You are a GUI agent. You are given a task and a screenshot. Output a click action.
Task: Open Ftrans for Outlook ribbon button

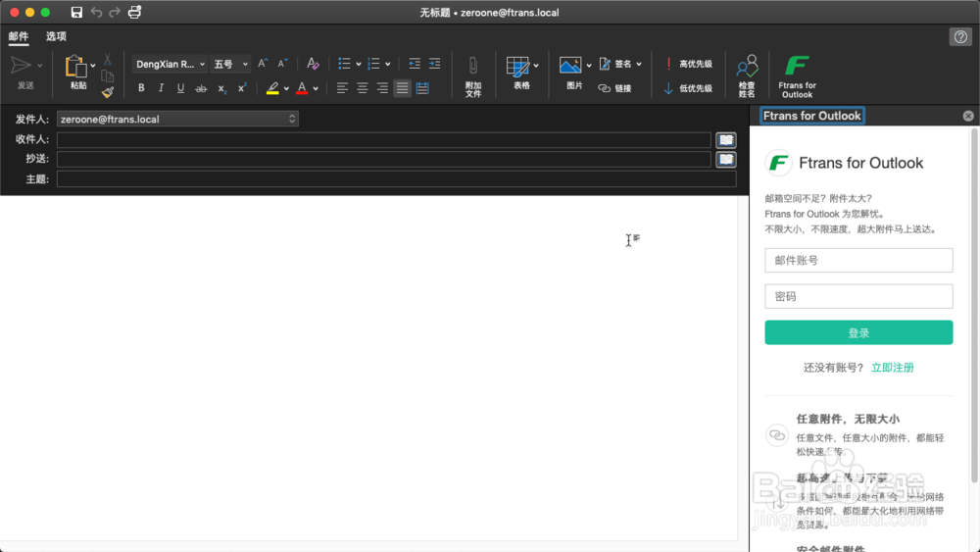(x=797, y=76)
